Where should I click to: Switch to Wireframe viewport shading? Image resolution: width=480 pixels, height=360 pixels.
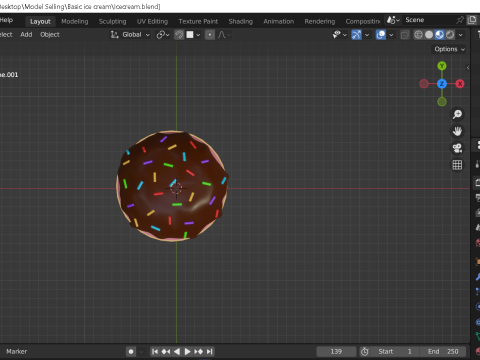418,35
